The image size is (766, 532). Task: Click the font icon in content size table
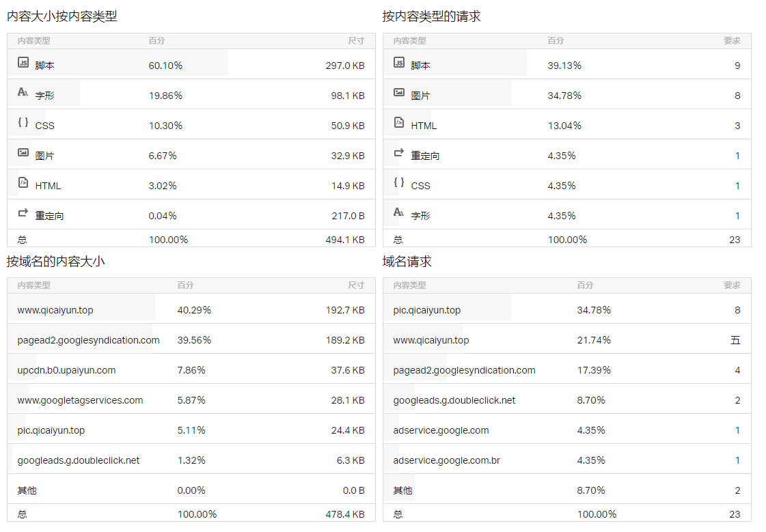pyautogui.click(x=23, y=92)
